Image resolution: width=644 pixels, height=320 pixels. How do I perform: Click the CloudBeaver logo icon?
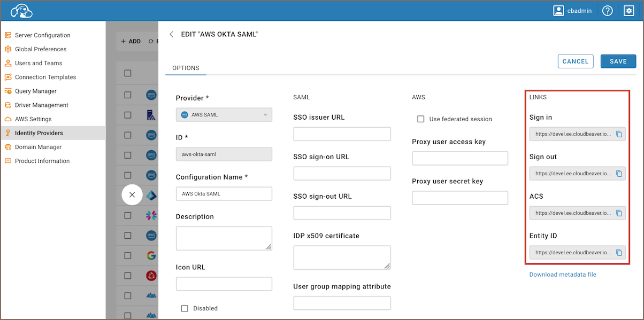21,11
